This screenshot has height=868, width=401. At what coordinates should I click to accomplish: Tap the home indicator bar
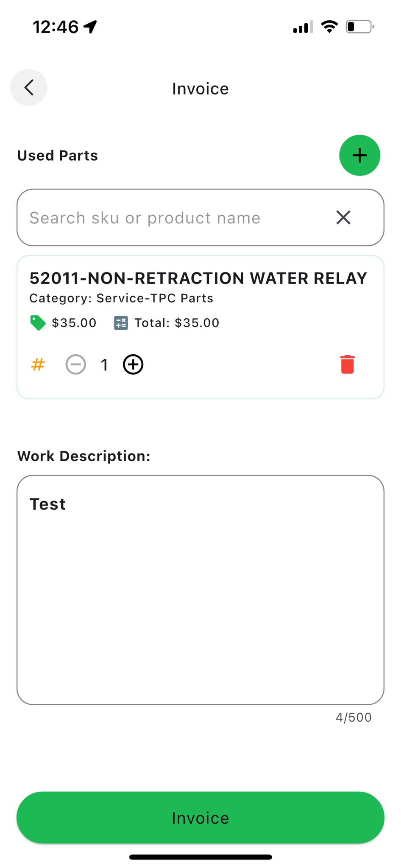click(200, 857)
